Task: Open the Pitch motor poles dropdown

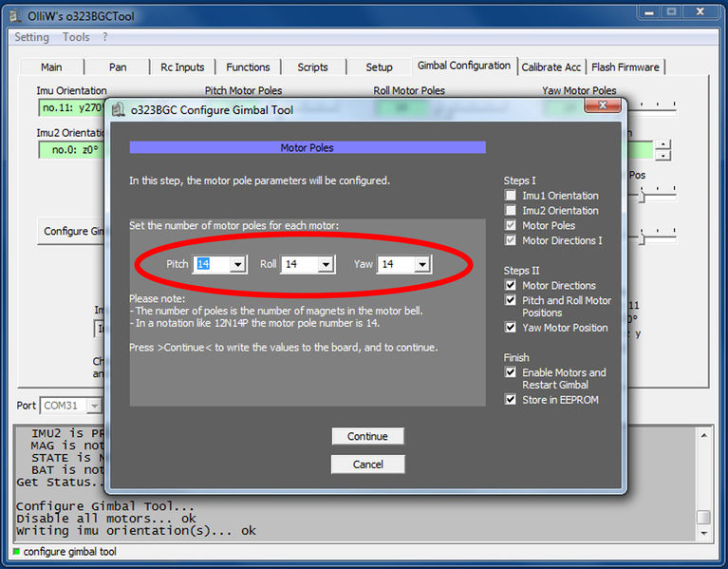Action: [x=238, y=264]
